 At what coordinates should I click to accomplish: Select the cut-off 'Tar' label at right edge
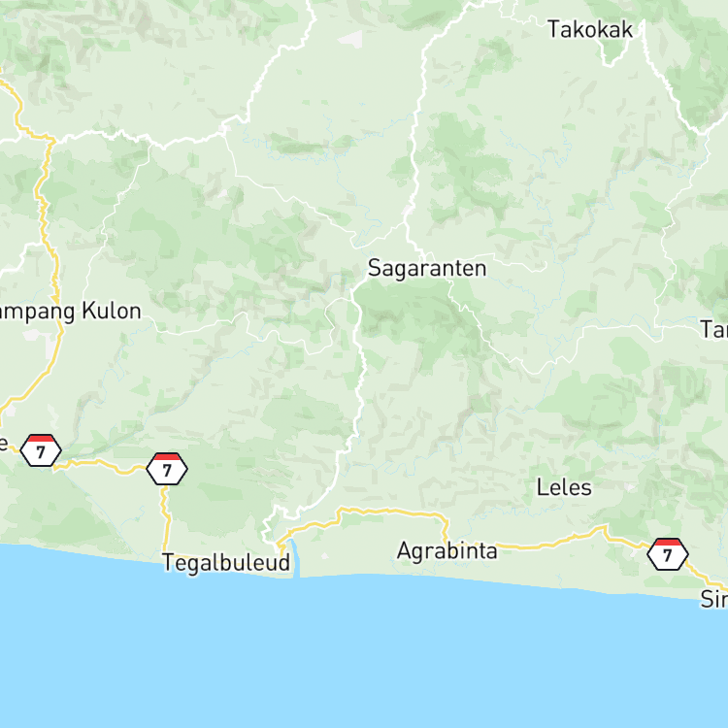(x=714, y=329)
